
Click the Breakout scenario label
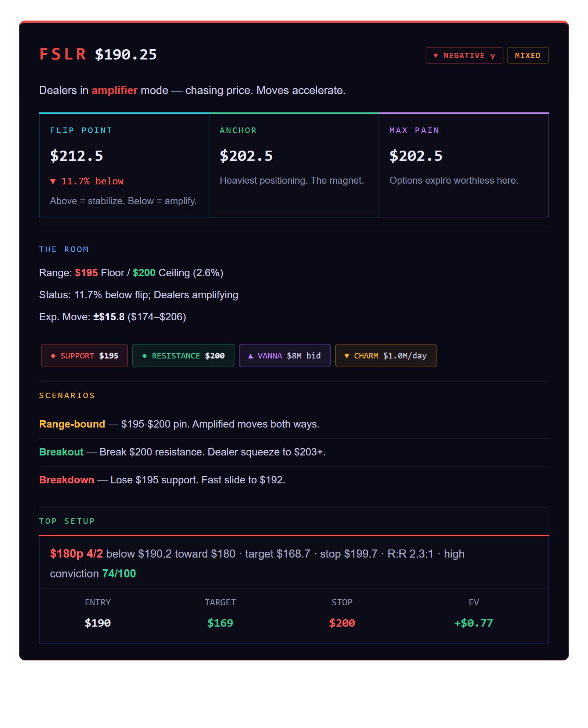click(x=61, y=452)
